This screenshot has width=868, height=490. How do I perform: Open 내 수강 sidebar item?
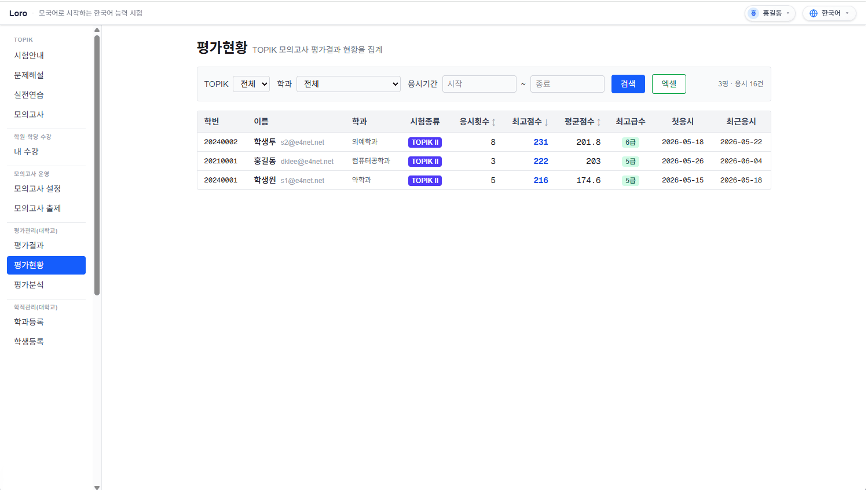click(x=46, y=152)
